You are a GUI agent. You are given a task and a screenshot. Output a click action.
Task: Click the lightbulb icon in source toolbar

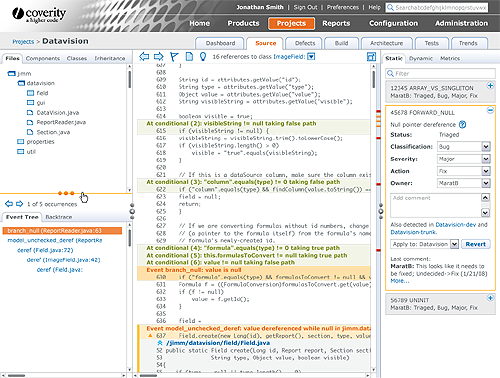pyautogui.click(x=203, y=57)
